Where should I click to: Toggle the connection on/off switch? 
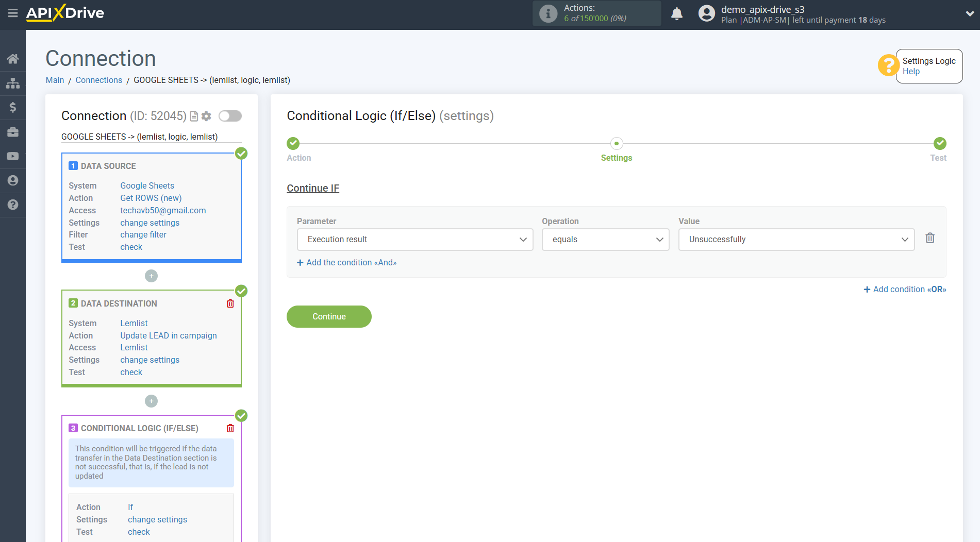[230, 116]
